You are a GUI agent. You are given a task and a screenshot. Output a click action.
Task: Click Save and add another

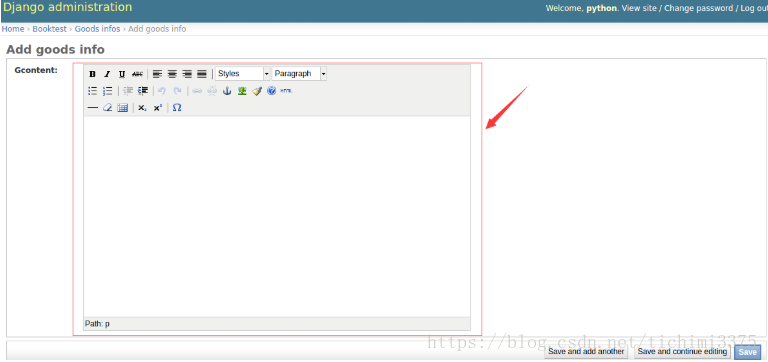point(586,352)
